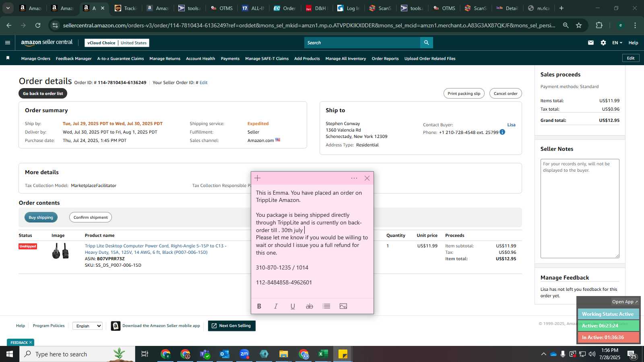Apply bold formatting in sticky note

(259, 306)
